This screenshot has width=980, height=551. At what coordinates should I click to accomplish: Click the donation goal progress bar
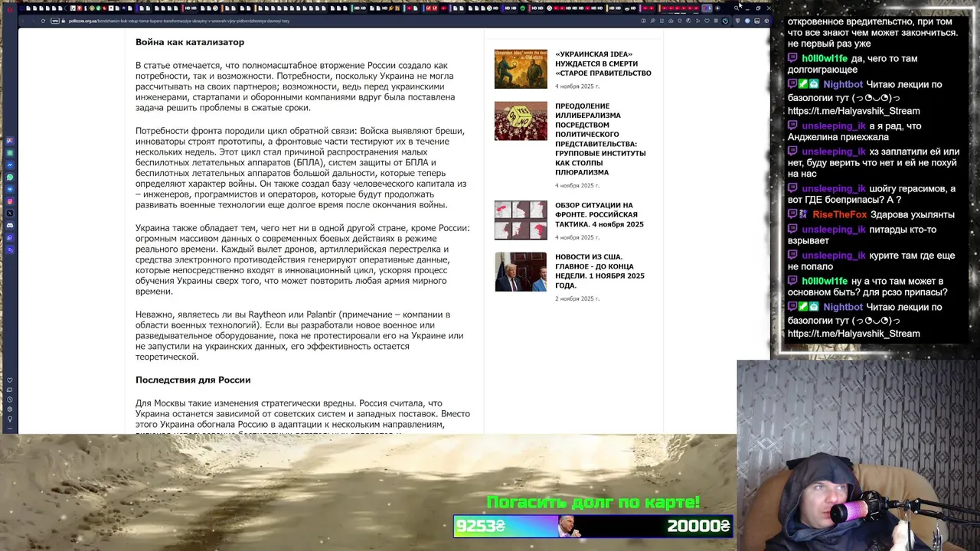pyautogui.click(x=593, y=526)
